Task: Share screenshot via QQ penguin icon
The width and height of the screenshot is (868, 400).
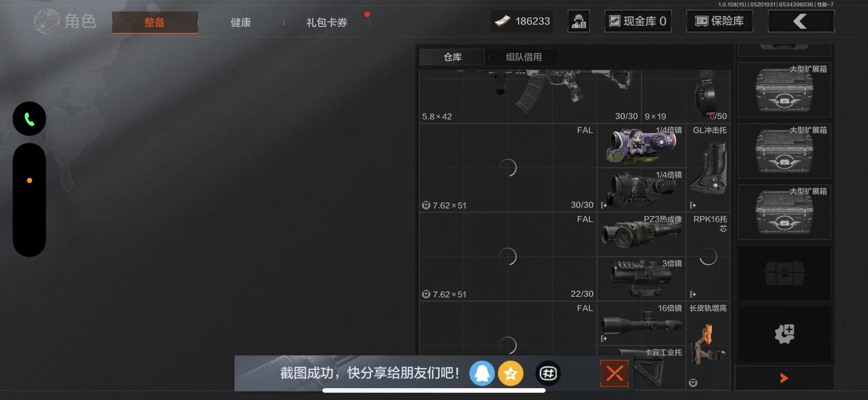Action: point(482,373)
